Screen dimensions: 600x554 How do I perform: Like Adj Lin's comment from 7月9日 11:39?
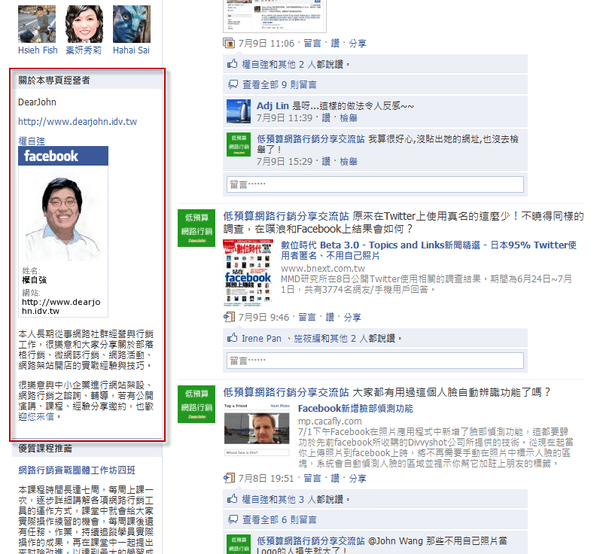pos(326,117)
